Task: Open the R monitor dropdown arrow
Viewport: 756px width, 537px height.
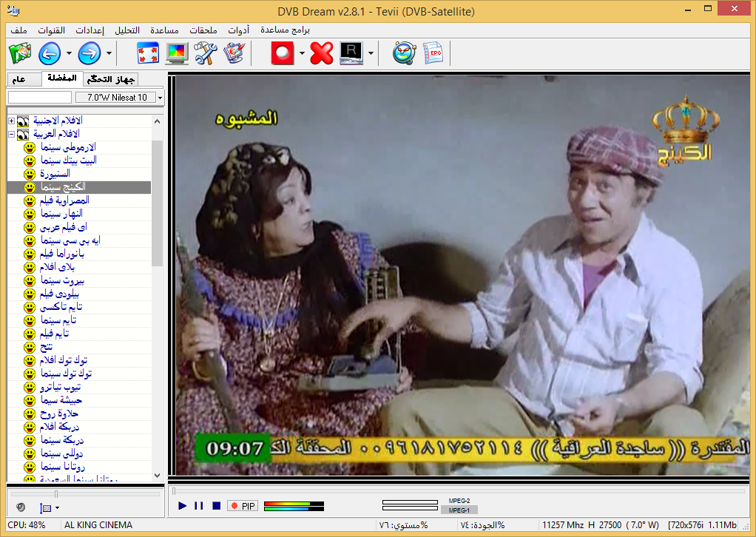Action: pyautogui.click(x=371, y=53)
